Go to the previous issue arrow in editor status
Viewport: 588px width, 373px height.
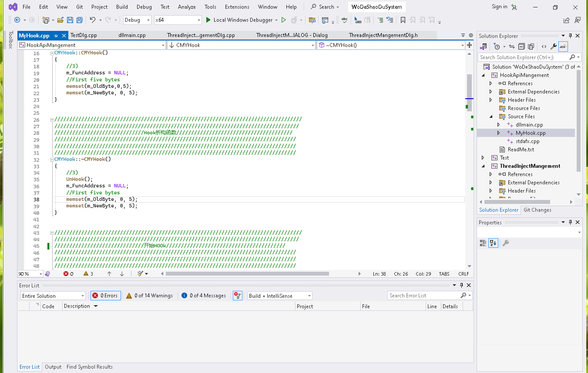click(109, 274)
